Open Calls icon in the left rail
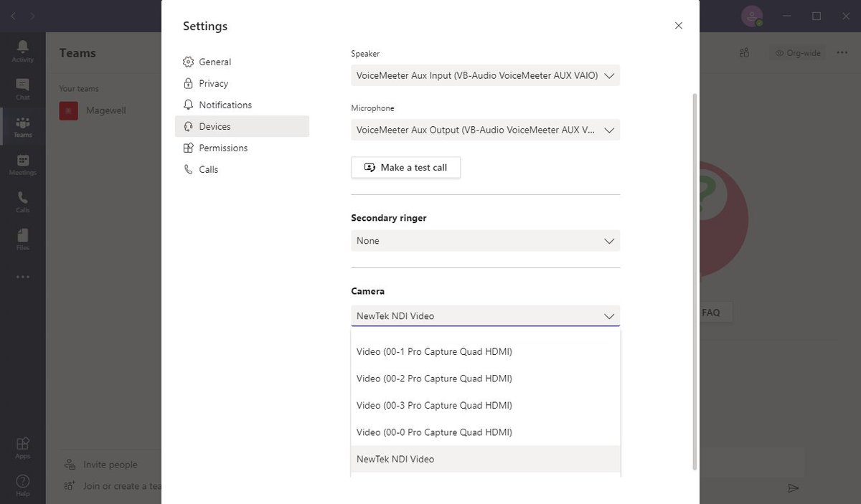 pos(22,202)
